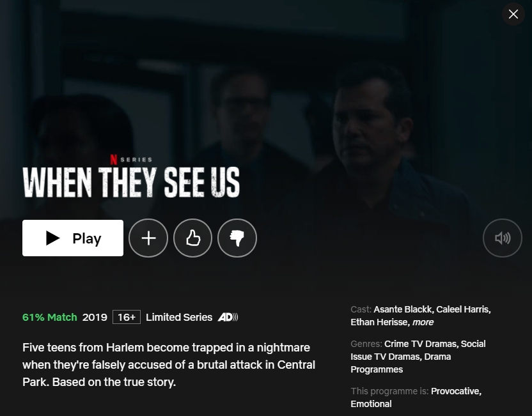The width and height of the screenshot is (532, 416).
Task: Open the Emotional tag
Action: [x=371, y=404]
